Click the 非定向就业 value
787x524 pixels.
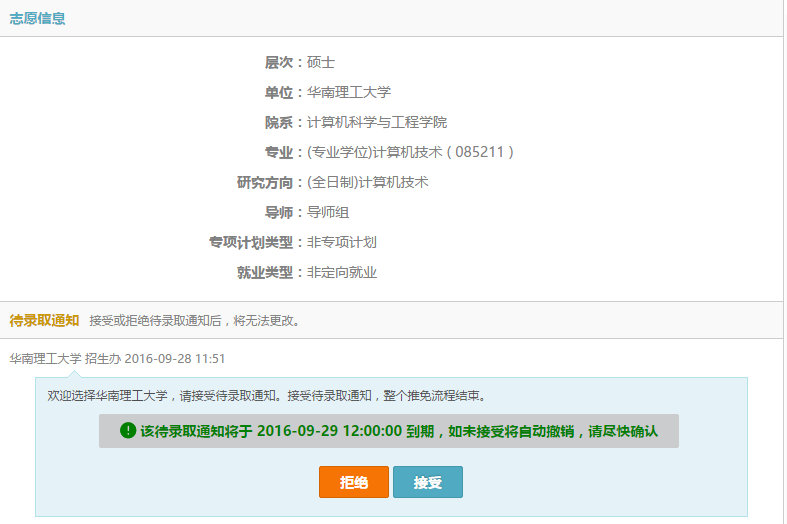(342, 273)
